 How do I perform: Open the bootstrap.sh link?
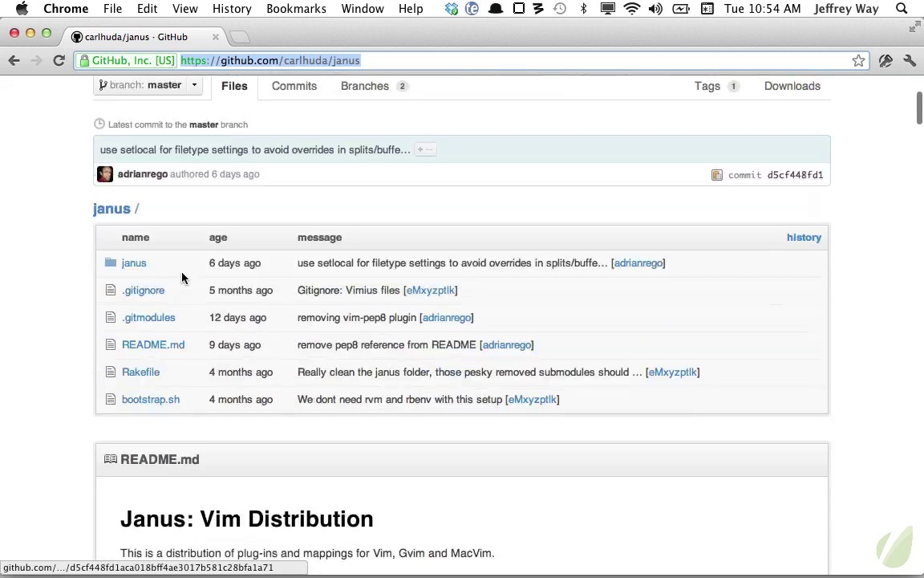pyautogui.click(x=151, y=399)
